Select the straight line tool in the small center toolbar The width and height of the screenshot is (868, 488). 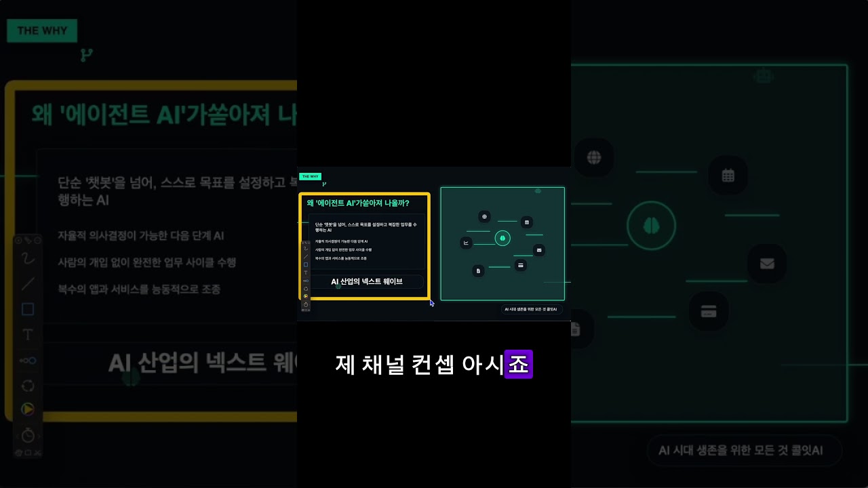306,256
